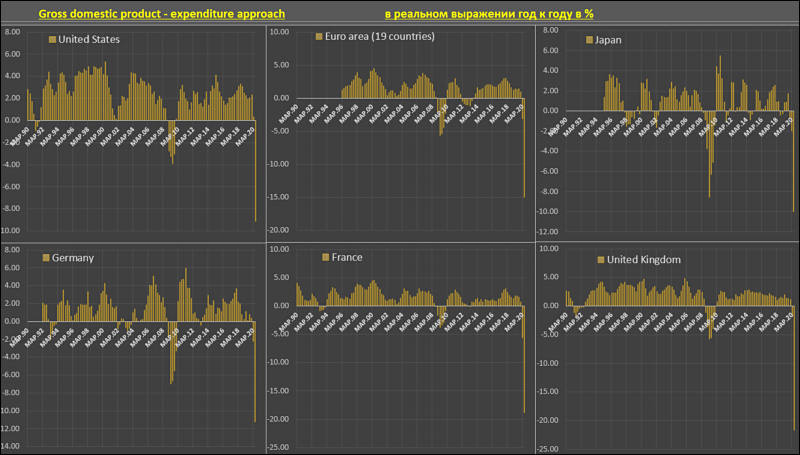The image size is (800, 455).
Task: Select the 'United Kingdom' legend label
Action: tap(643, 260)
